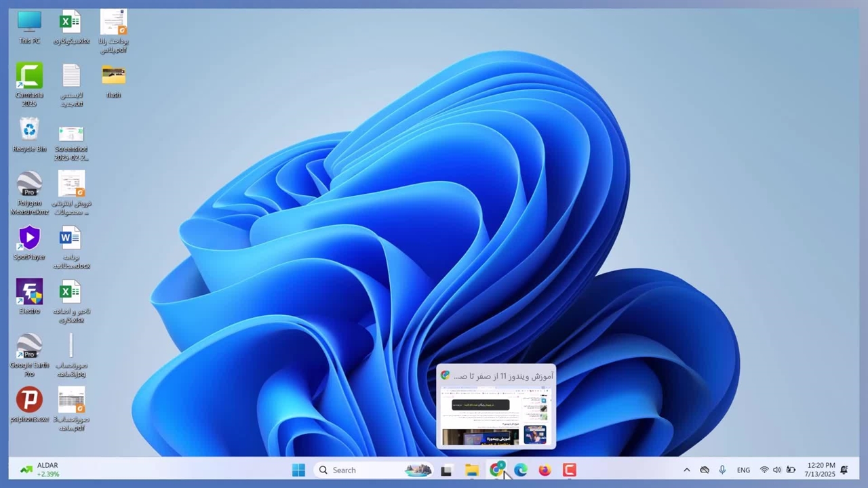Click the This PC desktop icon
The image size is (868, 488).
29,22
